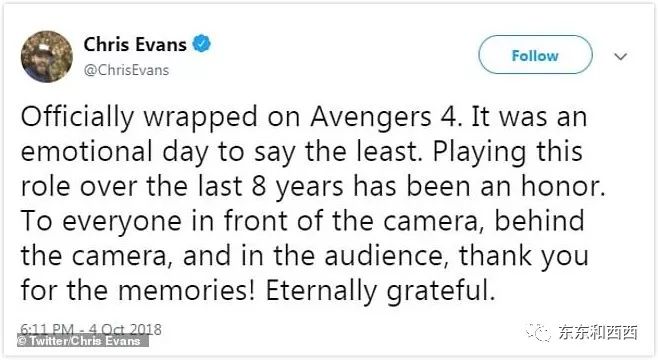Click the blue verified badge icon
The height and width of the screenshot is (360, 658).
[x=201, y=44]
